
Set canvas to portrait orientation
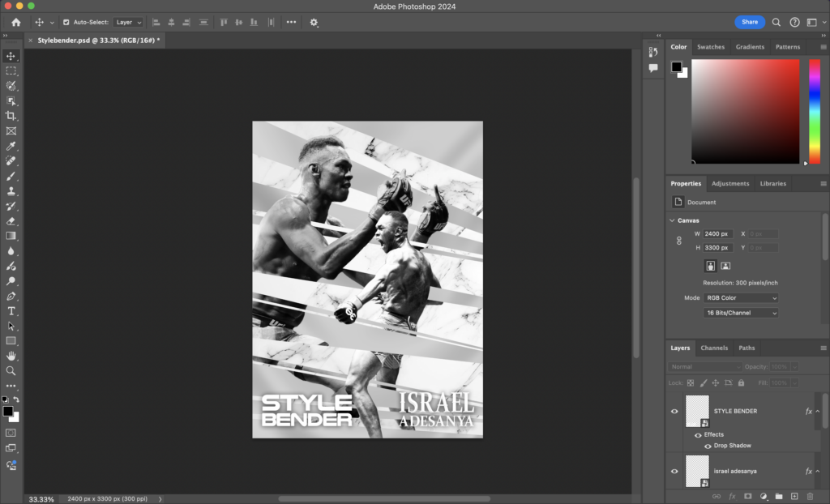pyautogui.click(x=710, y=266)
